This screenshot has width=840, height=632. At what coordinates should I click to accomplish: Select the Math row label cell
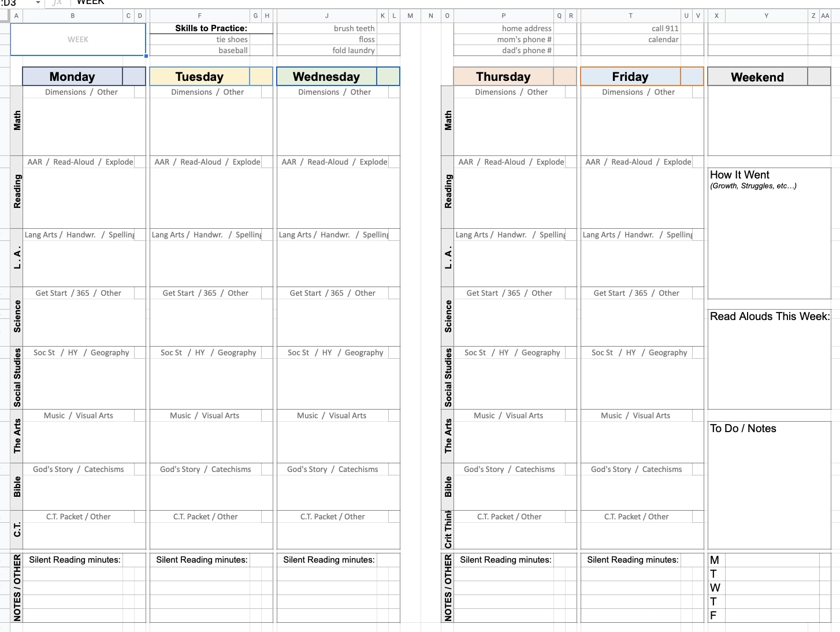tap(17, 121)
